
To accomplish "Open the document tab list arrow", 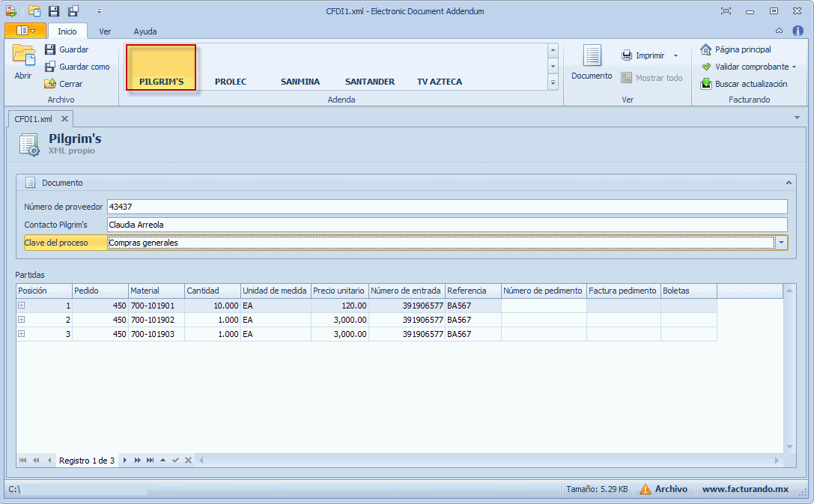I will click(x=797, y=118).
